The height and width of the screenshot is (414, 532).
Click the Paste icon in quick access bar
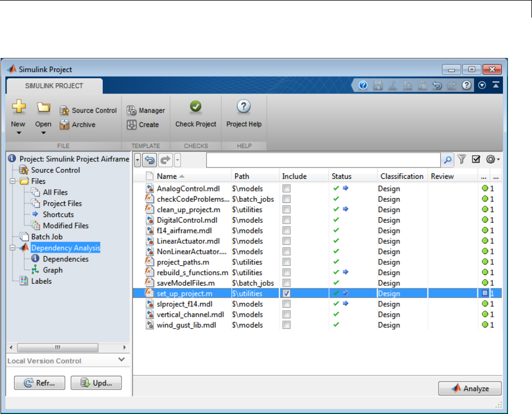[x=423, y=85]
